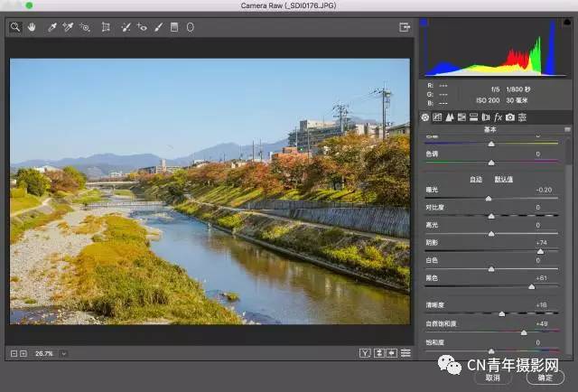Image resolution: width=578 pixels, height=392 pixels.
Task: Open the 基本 panel options menu
Action: (567, 129)
